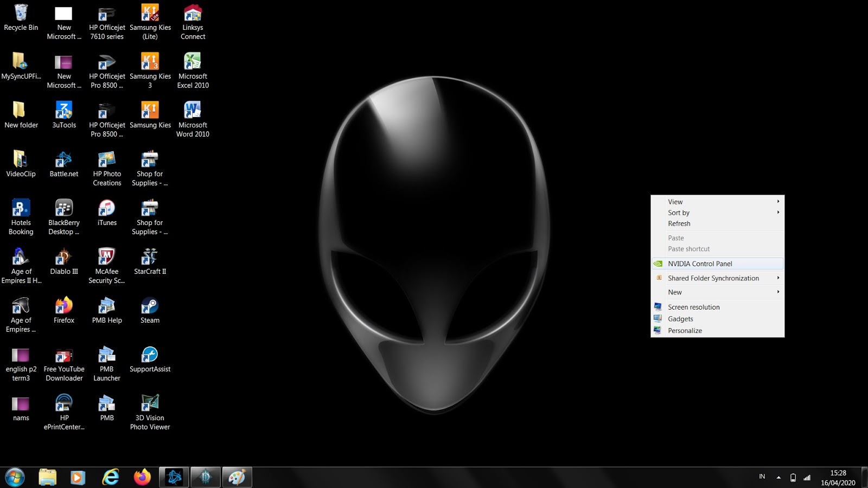The height and width of the screenshot is (488, 868).
Task: Select the New folder desktop icon
Action: (x=21, y=115)
